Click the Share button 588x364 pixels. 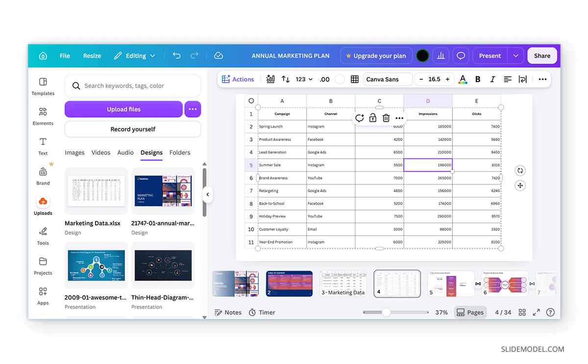(542, 56)
